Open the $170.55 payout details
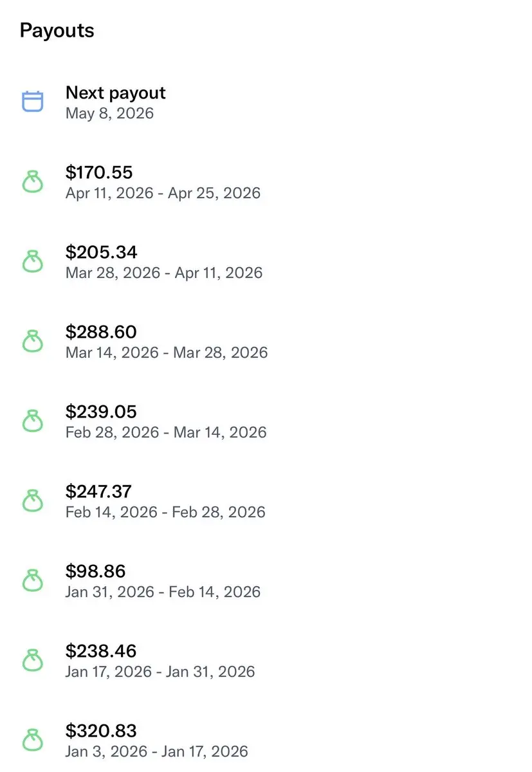This screenshot has width=532, height=772. click(99, 172)
